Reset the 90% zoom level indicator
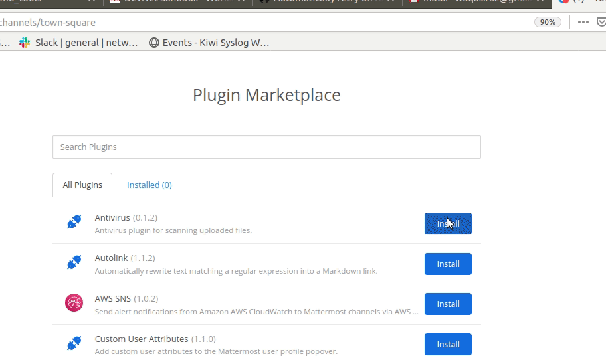Image resolution: width=606 pixels, height=364 pixels. pyautogui.click(x=548, y=22)
